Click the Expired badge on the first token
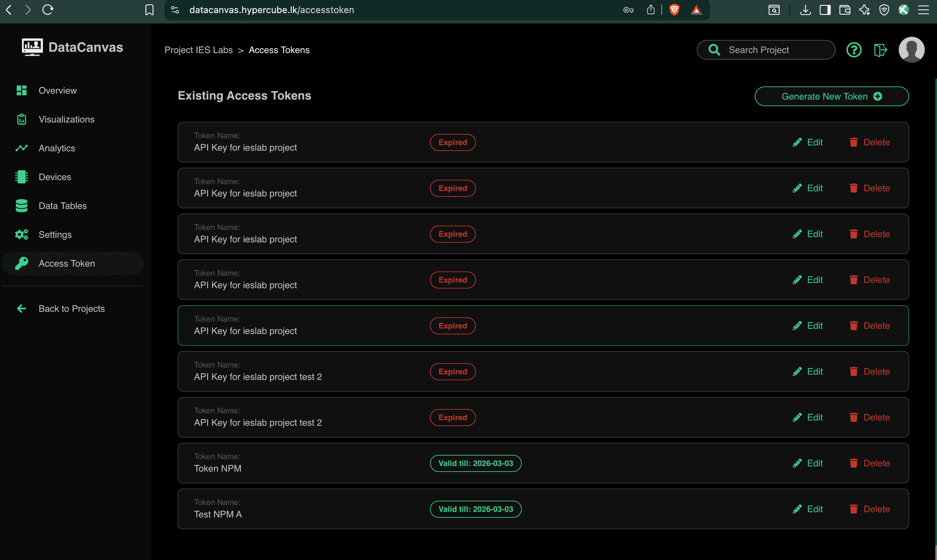 coord(453,142)
